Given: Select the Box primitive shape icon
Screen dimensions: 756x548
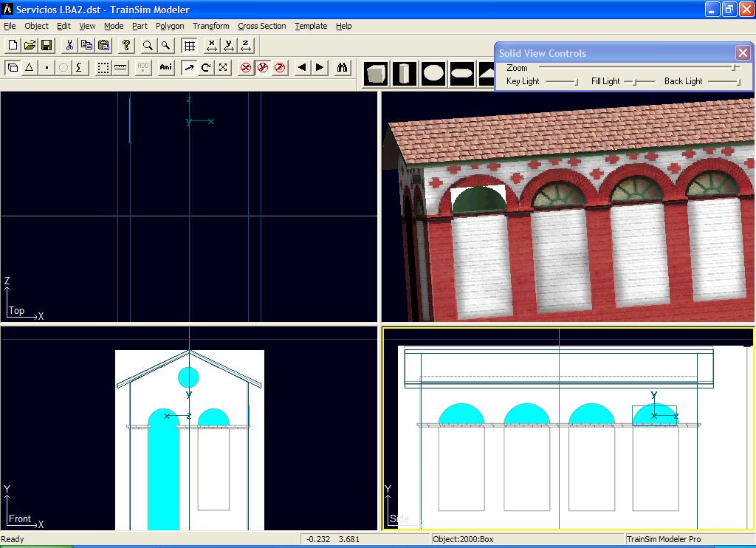Looking at the screenshot, I should click(x=377, y=74).
